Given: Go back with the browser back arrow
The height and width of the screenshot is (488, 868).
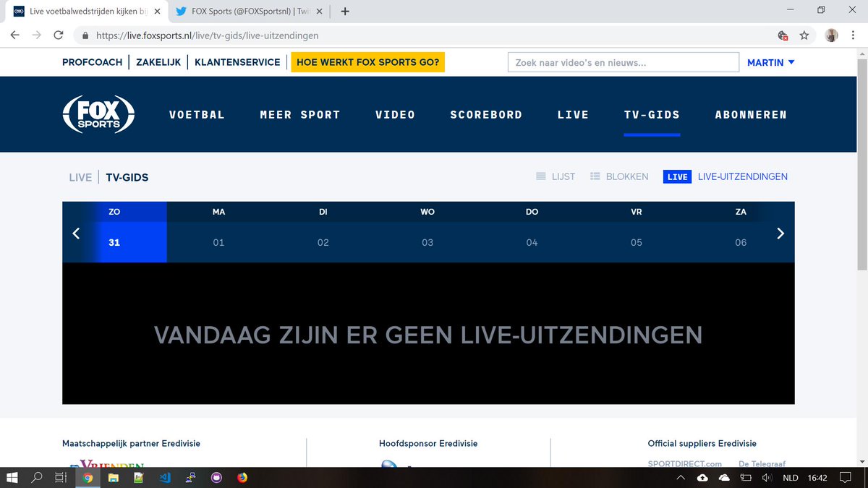Looking at the screenshot, I should (14, 35).
